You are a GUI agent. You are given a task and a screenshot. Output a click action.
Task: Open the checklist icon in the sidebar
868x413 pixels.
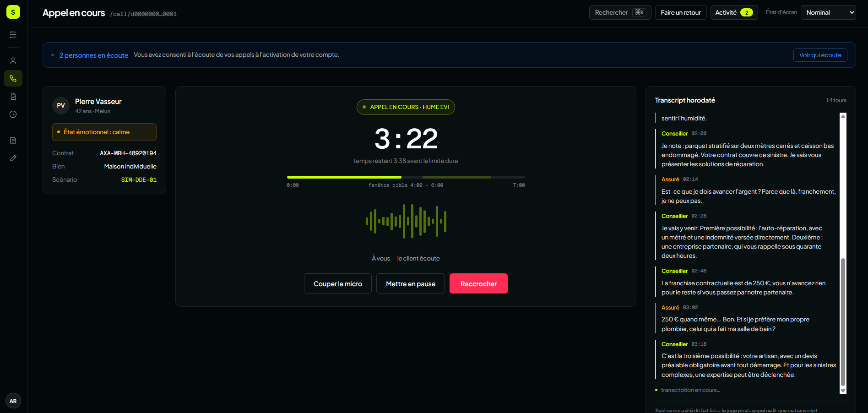coord(13,35)
